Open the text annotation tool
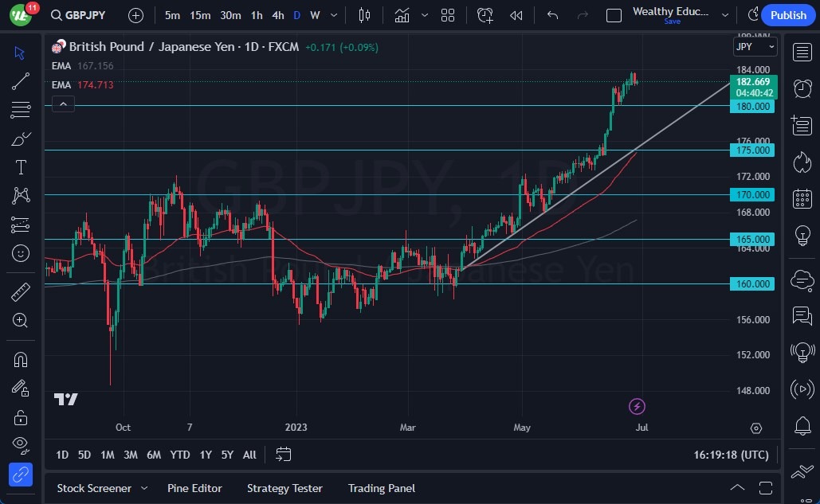The width and height of the screenshot is (820, 504). 21,167
